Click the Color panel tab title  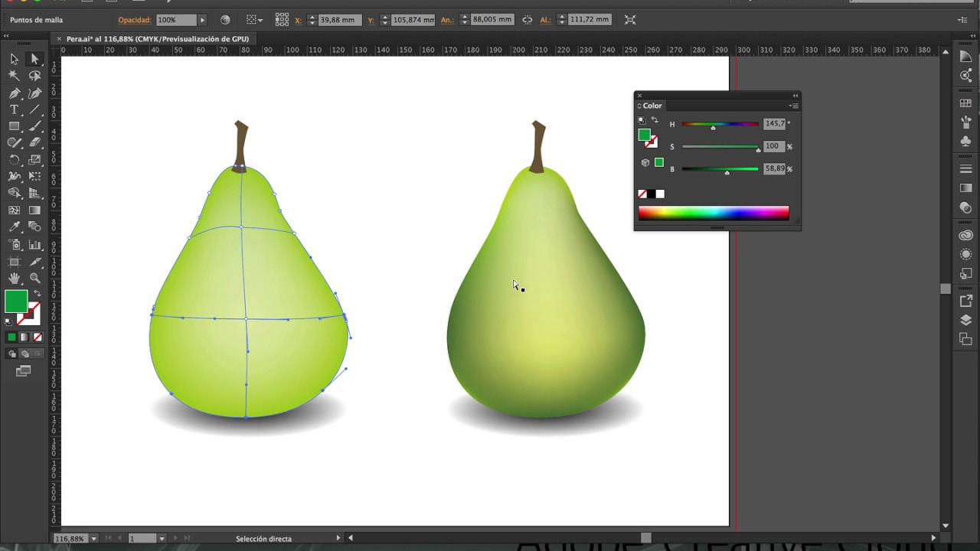click(x=652, y=106)
